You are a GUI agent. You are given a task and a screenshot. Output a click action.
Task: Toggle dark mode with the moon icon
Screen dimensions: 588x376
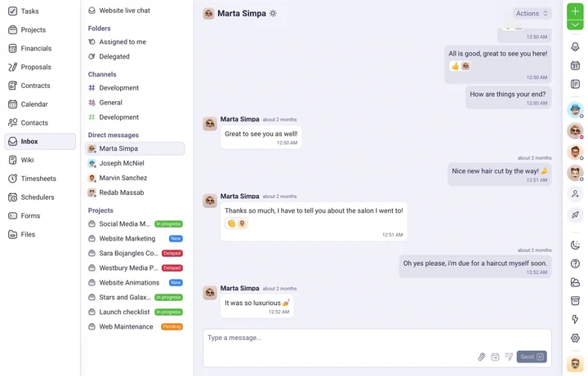click(x=575, y=245)
